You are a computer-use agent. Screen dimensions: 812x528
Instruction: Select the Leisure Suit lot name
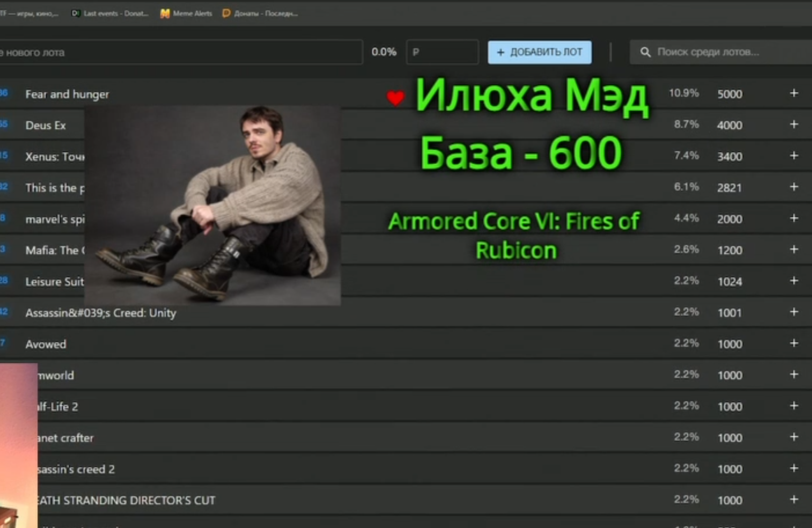(x=55, y=282)
